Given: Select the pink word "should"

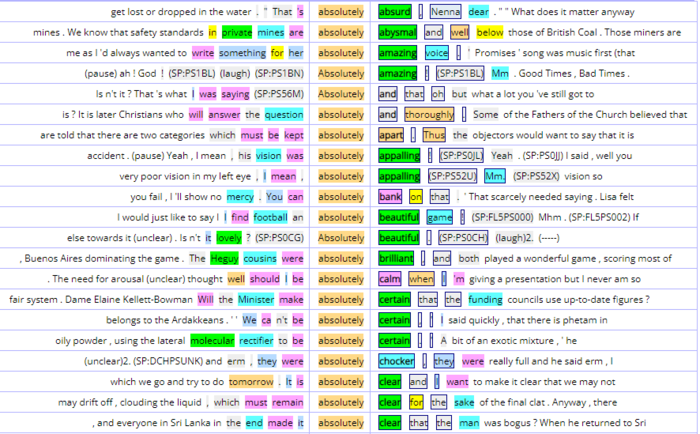Looking at the screenshot, I should tap(265, 279).
